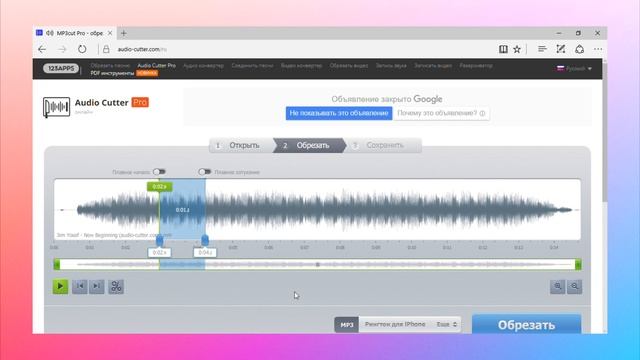The image size is (640, 360).
Task: Open Обрезать песню in top navigation
Action: [x=110, y=66]
